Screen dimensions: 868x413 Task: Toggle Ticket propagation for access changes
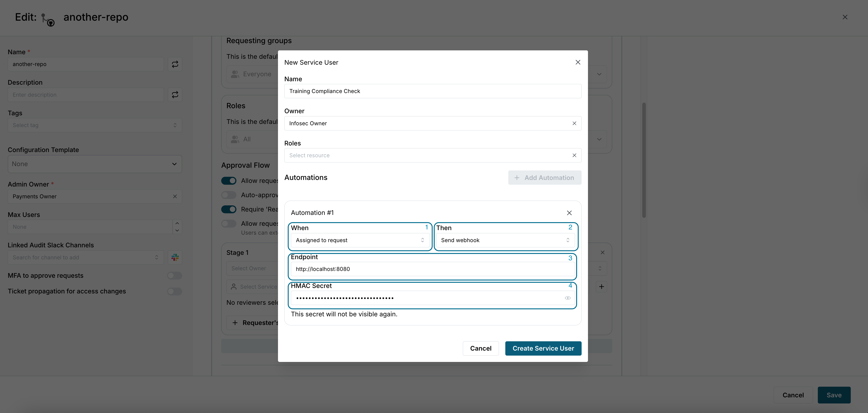click(x=175, y=291)
